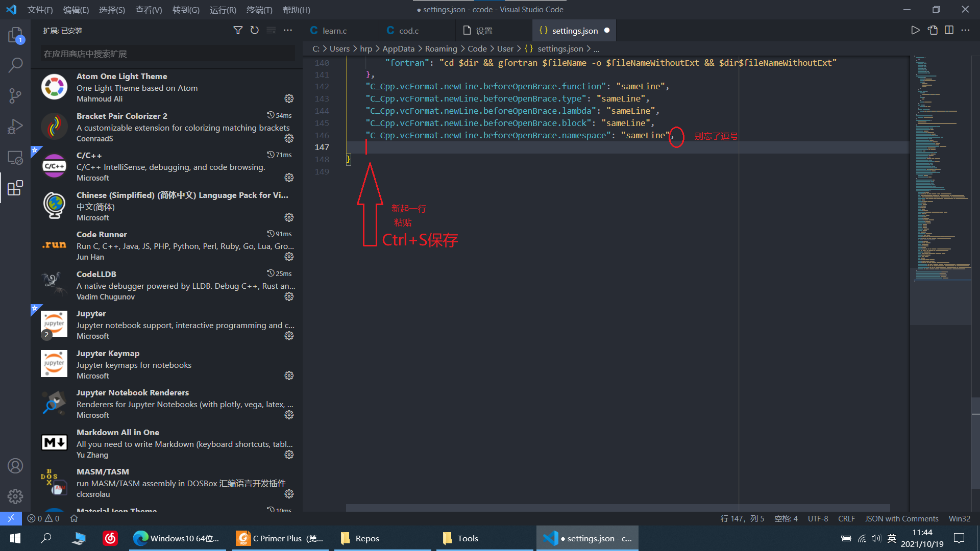
Task: Manage Code Runner extension gear
Action: point(289,257)
